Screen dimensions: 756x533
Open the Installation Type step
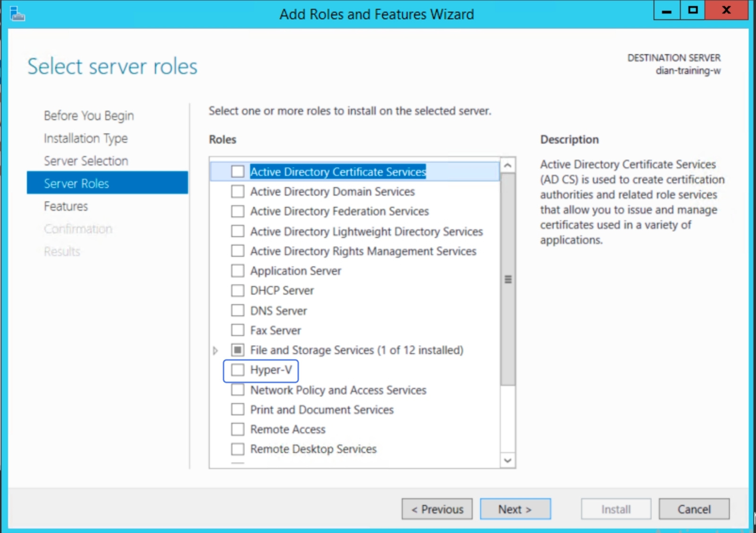coord(86,138)
